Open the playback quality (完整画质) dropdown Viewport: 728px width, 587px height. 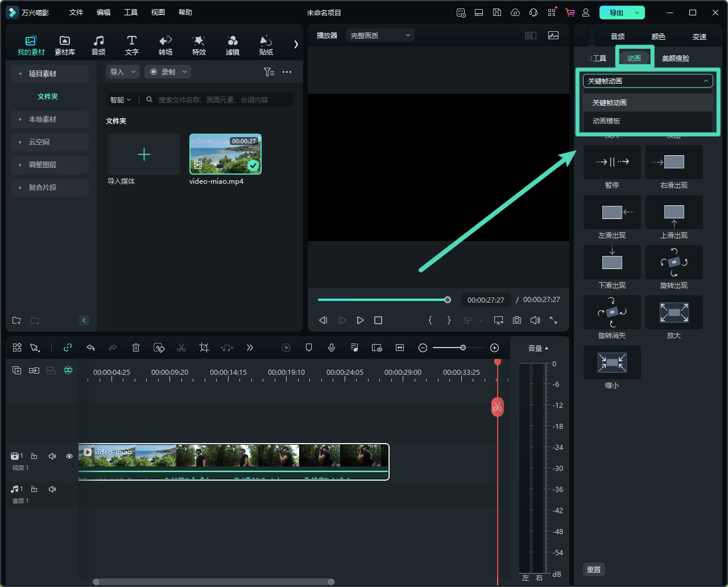(380, 35)
